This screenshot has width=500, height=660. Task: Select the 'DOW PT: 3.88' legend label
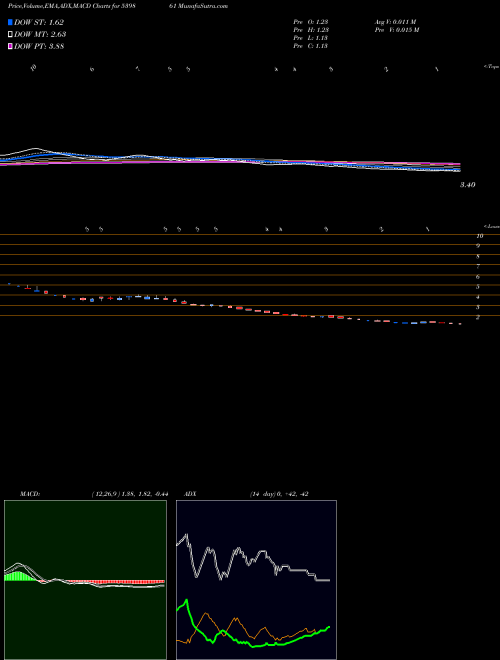[x=39, y=47]
